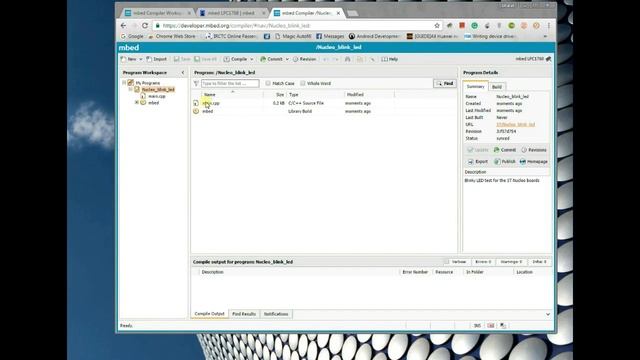Click the Find button
The height and width of the screenshot is (360, 640).
444,83
